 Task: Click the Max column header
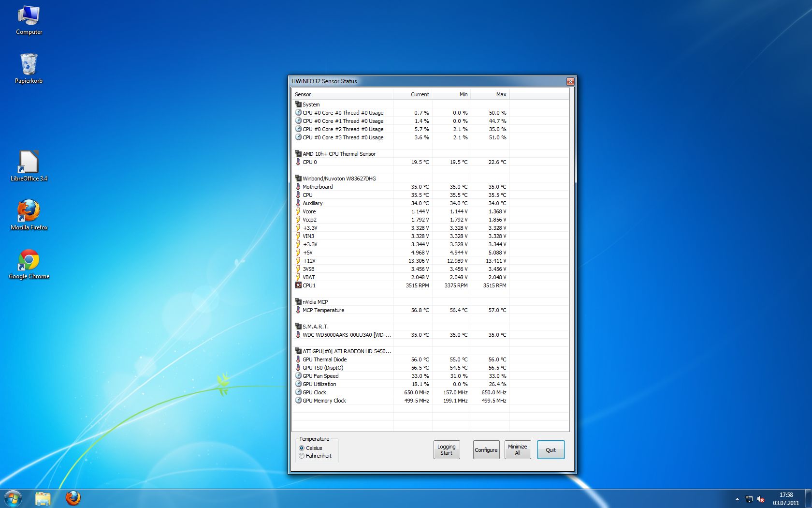(490, 94)
